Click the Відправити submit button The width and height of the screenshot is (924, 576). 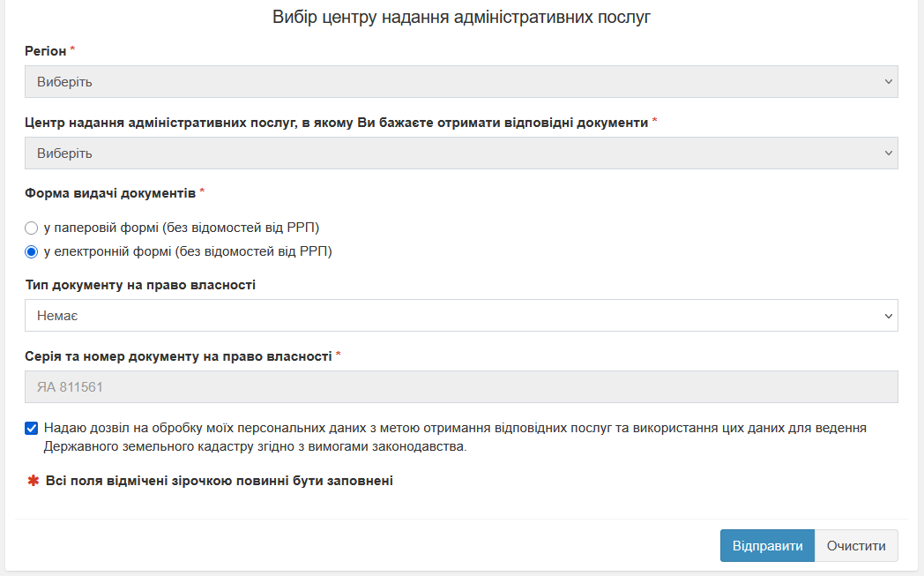click(767, 545)
